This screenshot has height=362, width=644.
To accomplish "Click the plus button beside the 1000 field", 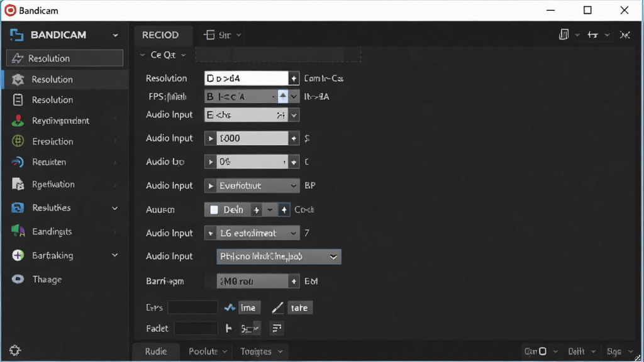I will (x=294, y=138).
